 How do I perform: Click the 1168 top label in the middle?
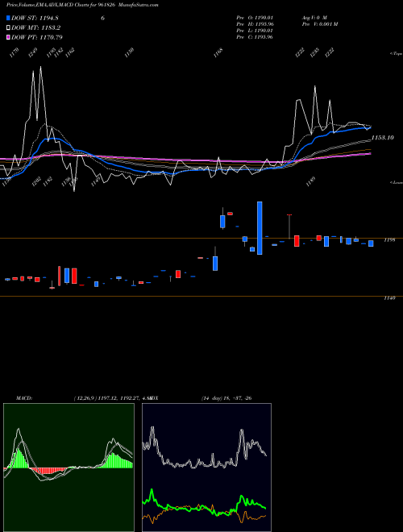pos(218,53)
